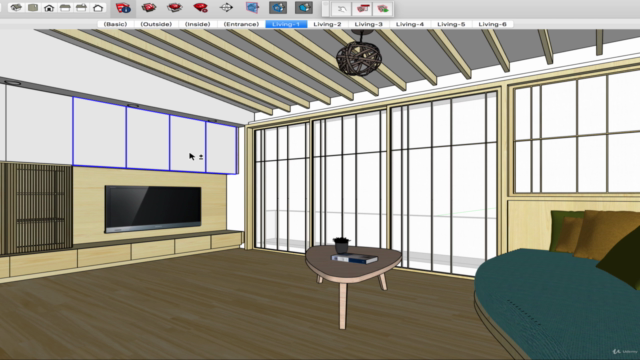This screenshot has height=360, width=640.
Task: Open the red box icon with blue info badge
Action: [123, 8]
